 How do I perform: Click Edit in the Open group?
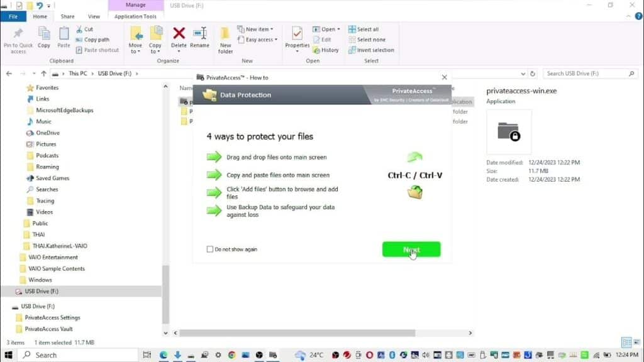click(x=322, y=40)
